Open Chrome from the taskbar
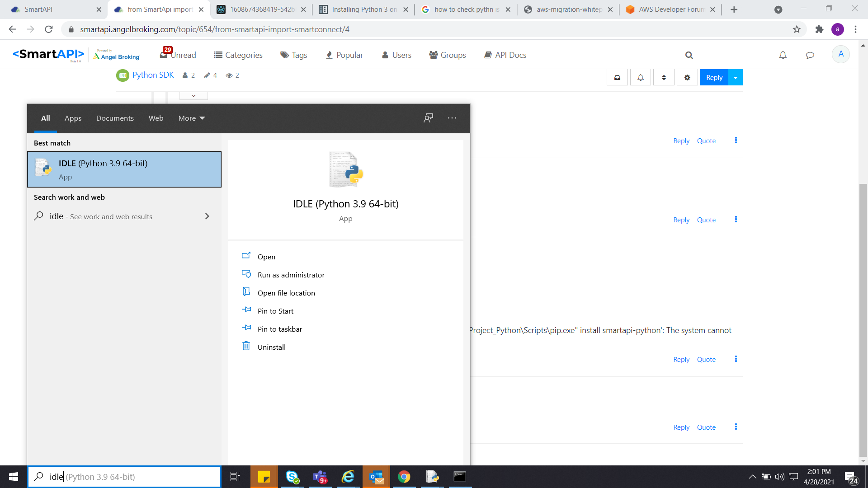Screen dimensions: 868x488 (404, 477)
